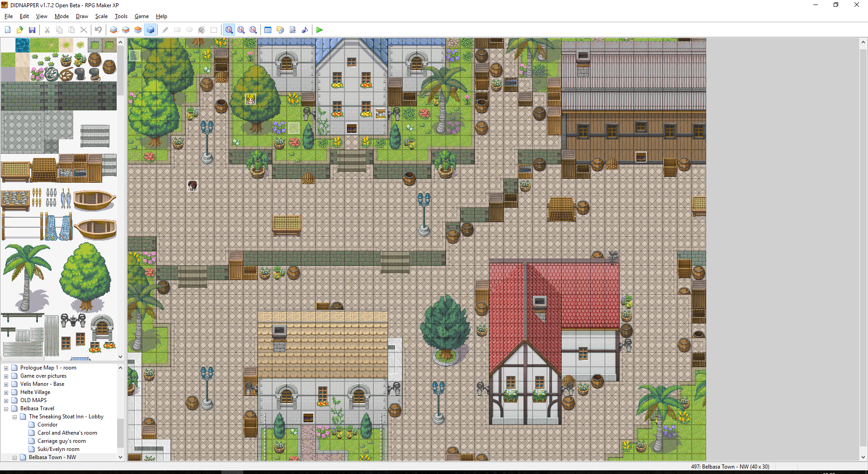The width and height of the screenshot is (868, 474).
Task: Open the Mode menu
Action: (61, 16)
